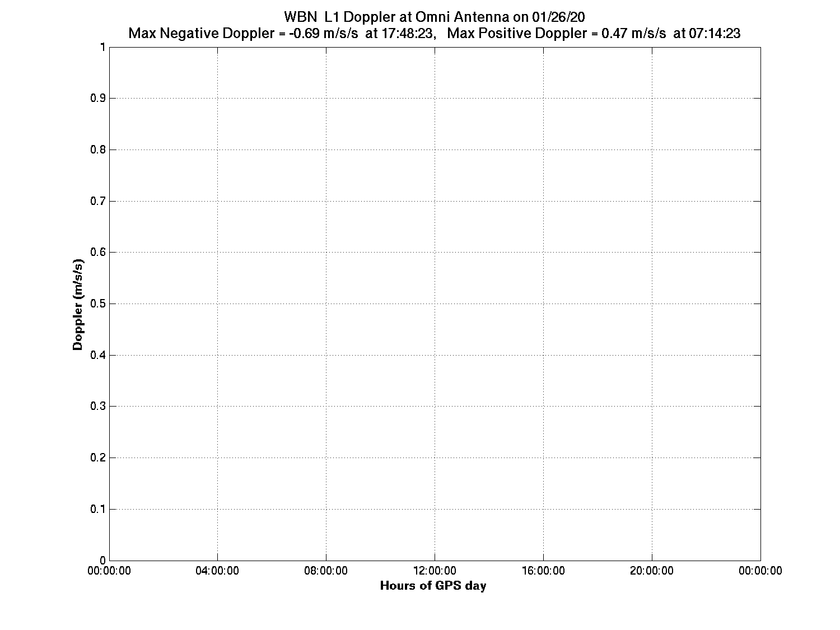Image resolution: width=840 pixels, height=630 pixels.
Task: Click the 'Hours of GPS day' x-axis label
Action: click(433, 586)
